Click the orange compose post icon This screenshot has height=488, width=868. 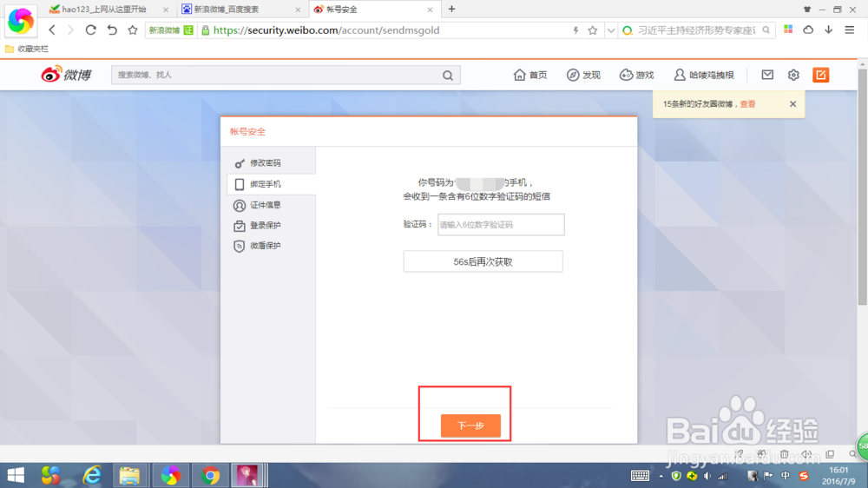point(820,75)
